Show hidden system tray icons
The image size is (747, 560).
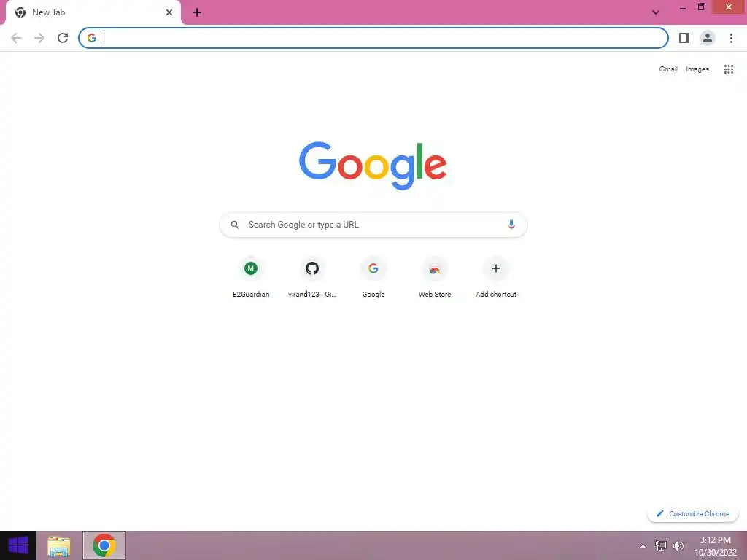point(643,546)
